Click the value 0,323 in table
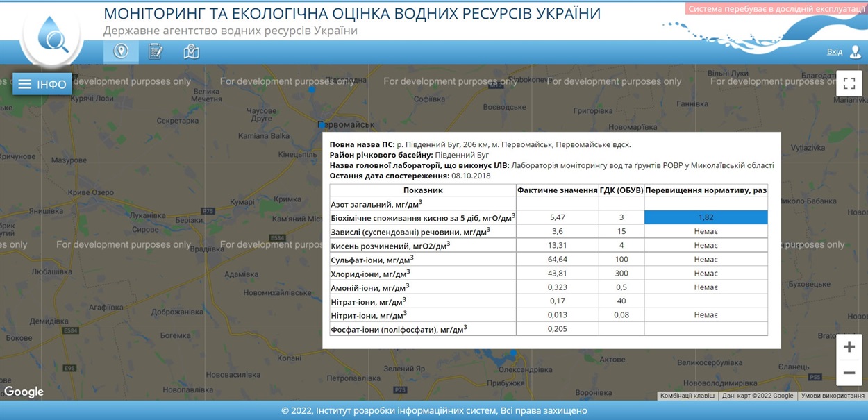868x420 pixels. tap(557, 287)
